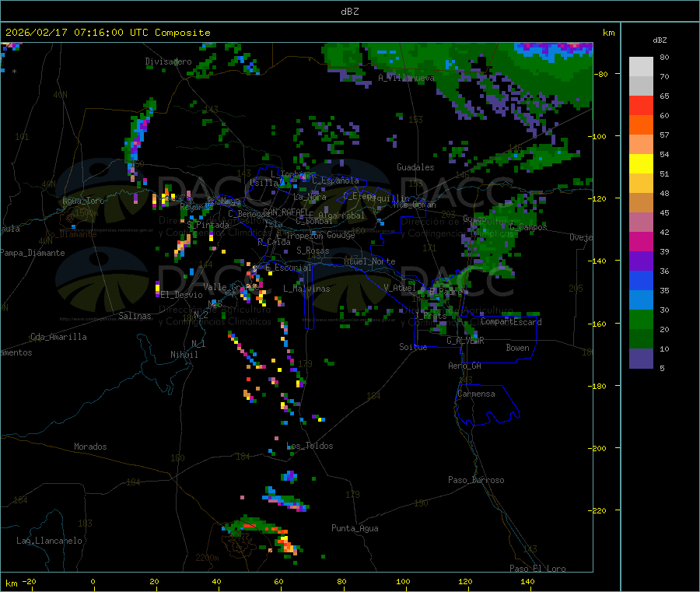Click the 140 km horizontal axis tick
Screen dimensions: 700x592
[x=527, y=581]
